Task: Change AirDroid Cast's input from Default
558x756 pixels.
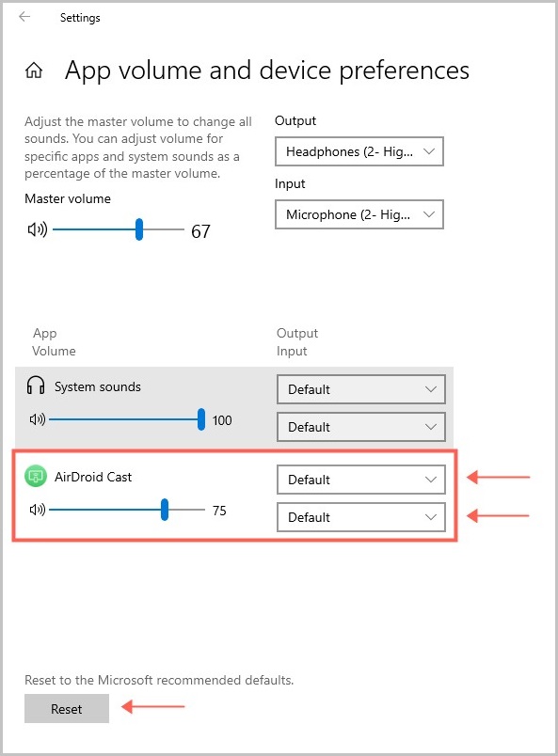Action: pos(359,517)
